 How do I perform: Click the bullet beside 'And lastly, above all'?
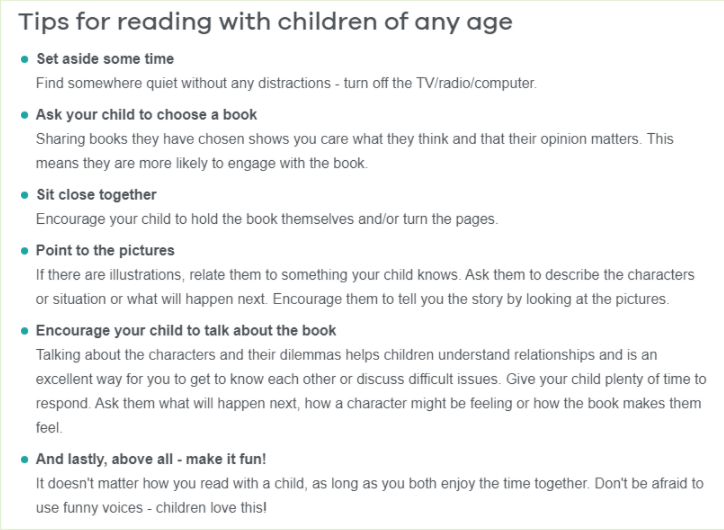tap(24, 459)
